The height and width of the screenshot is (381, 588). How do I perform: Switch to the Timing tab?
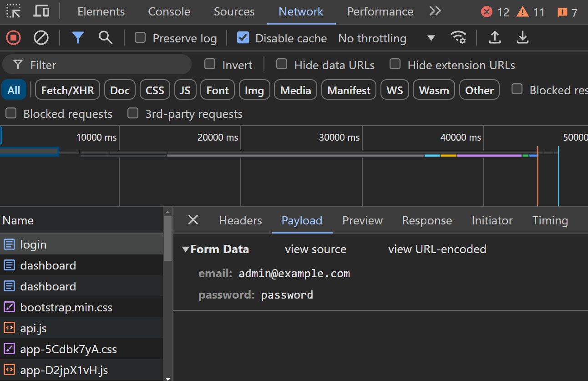[x=550, y=221]
